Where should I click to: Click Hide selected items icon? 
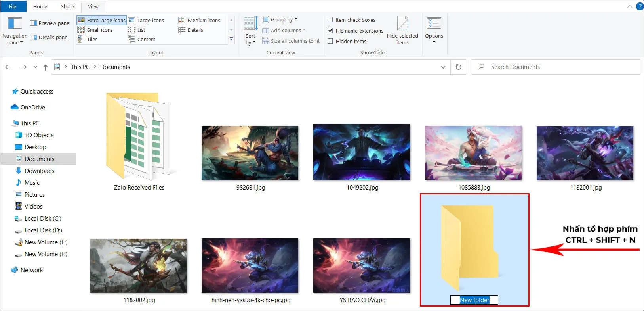point(402,23)
